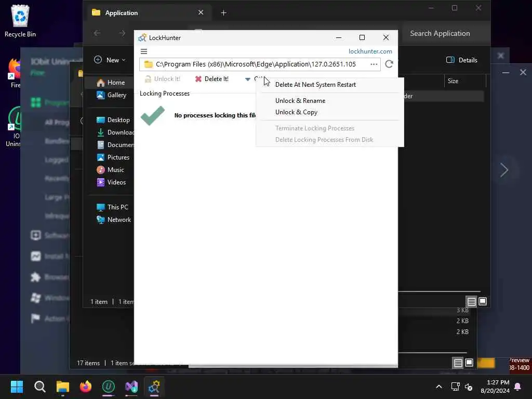Screen dimensions: 532x399
Task: Open the lockhunter.com link
Action: pyautogui.click(x=370, y=51)
